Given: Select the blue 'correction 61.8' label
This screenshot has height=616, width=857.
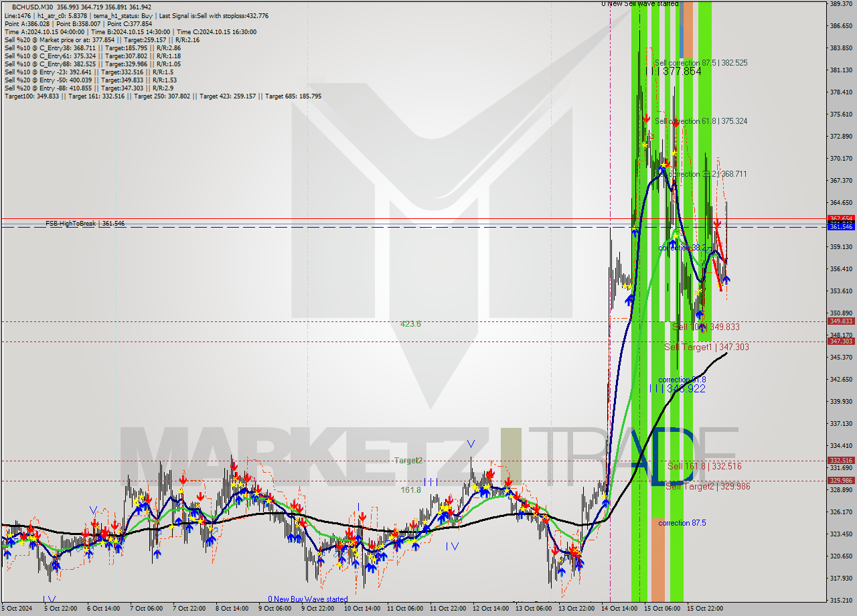Looking at the screenshot, I should coord(682,380).
